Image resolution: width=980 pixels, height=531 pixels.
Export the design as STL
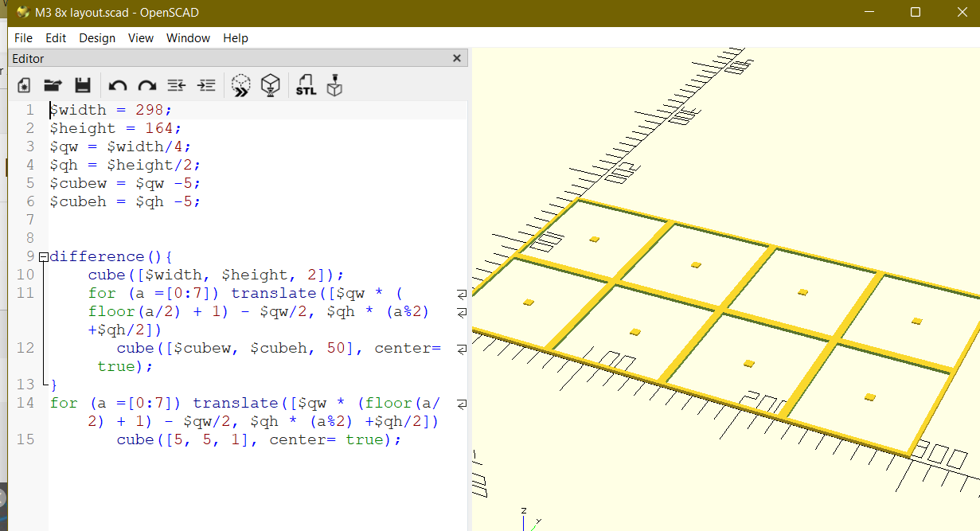(306, 85)
